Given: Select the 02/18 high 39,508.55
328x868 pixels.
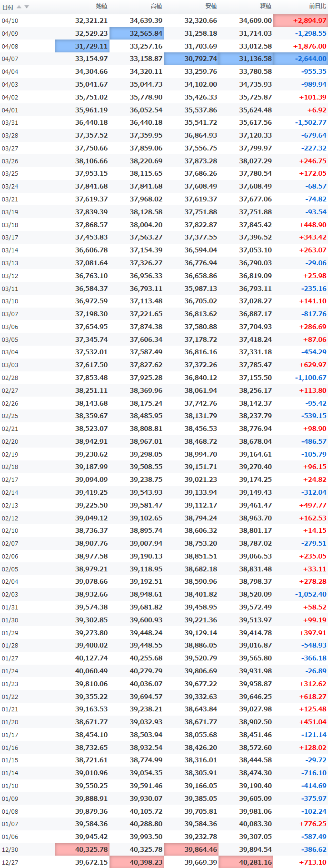Looking at the screenshot, I should 146,467.
